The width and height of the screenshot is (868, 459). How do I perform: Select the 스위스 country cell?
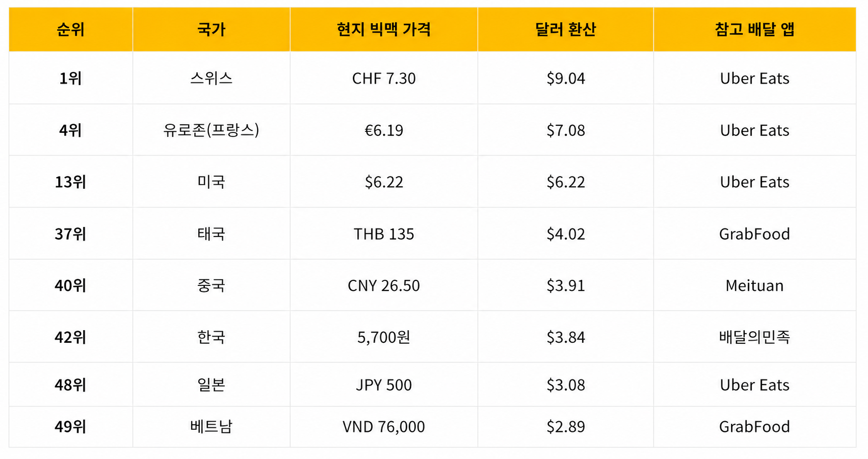(211, 78)
